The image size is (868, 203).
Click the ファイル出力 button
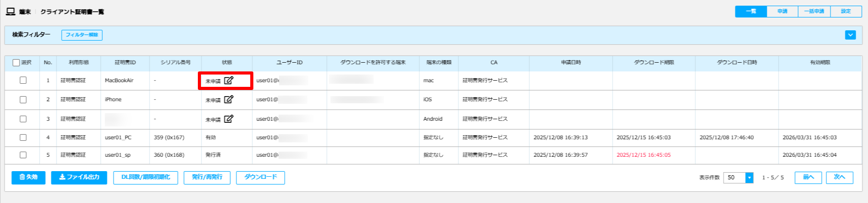point(79,177)
